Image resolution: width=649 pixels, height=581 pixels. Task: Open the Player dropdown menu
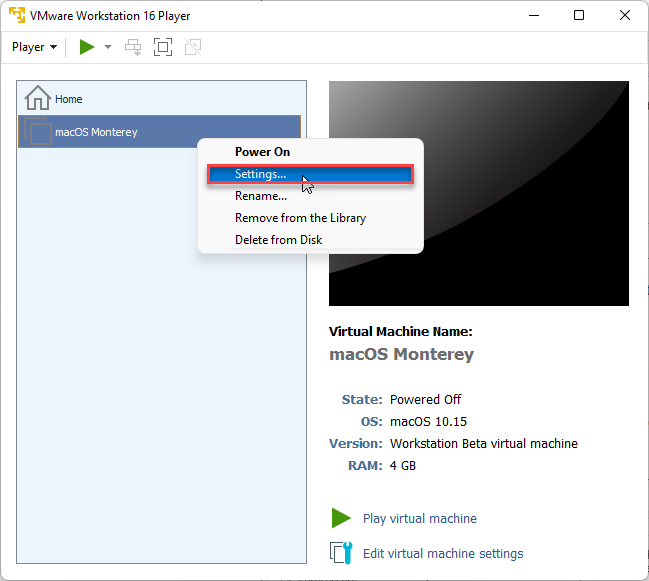34,47
